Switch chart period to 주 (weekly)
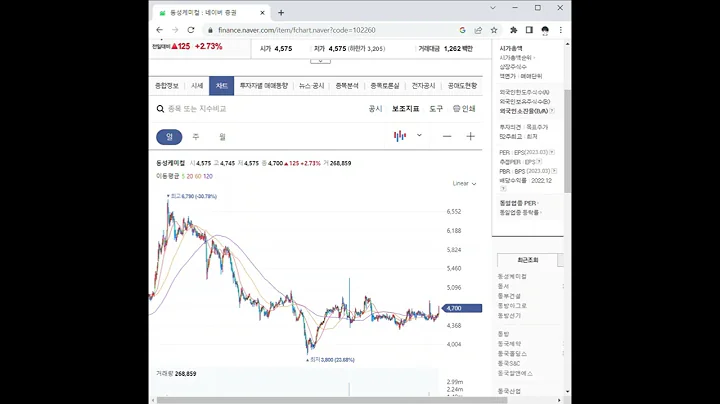The image size is (720, 404). point(196,137)
